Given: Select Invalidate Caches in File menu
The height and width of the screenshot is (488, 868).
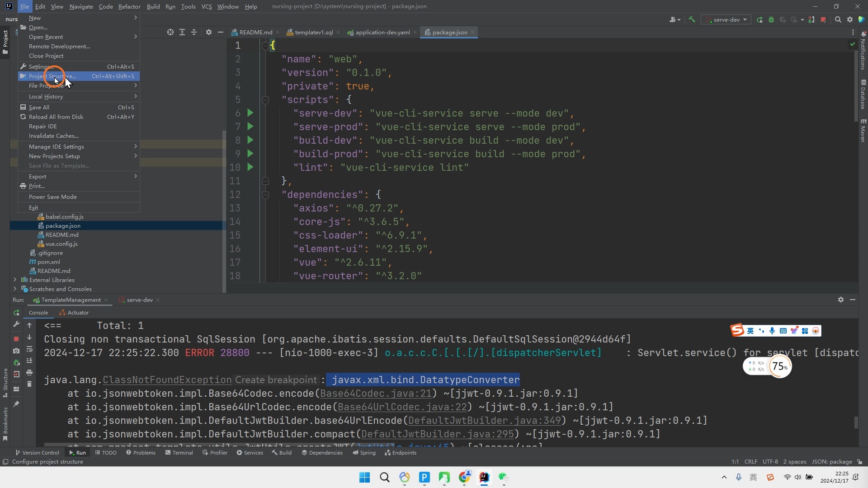Looking at the screenshot, I should click(x=53, y=136).
